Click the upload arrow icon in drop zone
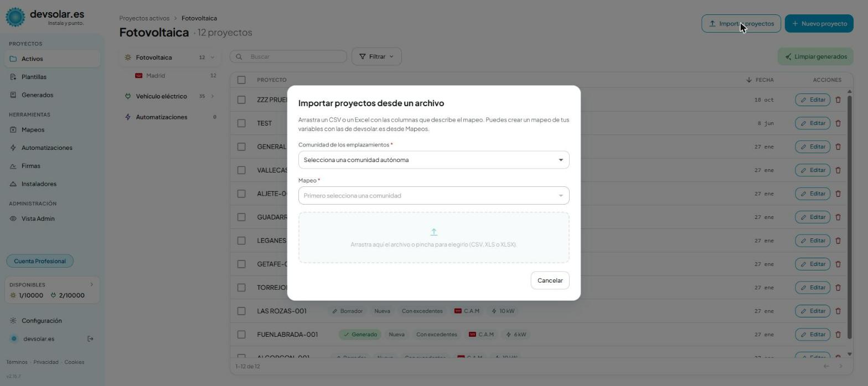This screenshot has width=868, height=386. click(433, 232)
